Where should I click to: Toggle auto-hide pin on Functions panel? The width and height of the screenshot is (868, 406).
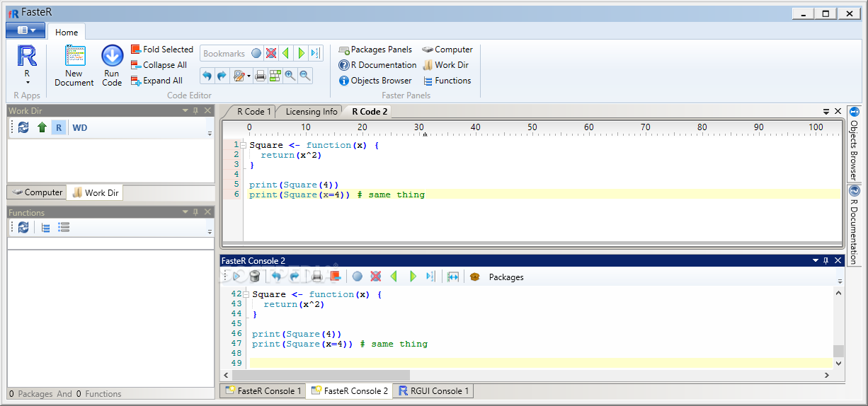click(196, 212)
